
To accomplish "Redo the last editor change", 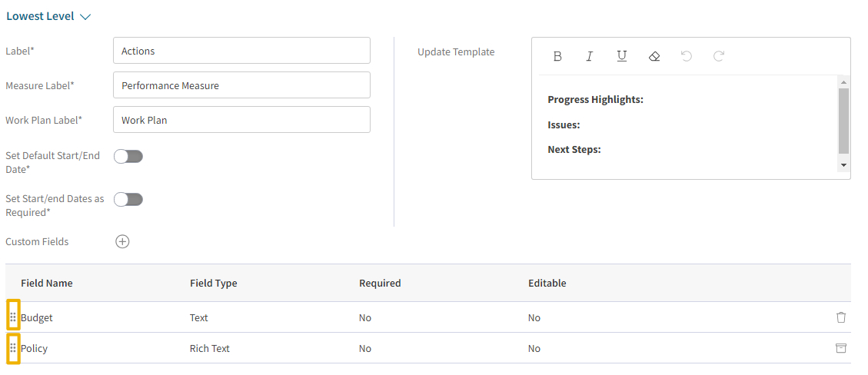I will 719,56.
